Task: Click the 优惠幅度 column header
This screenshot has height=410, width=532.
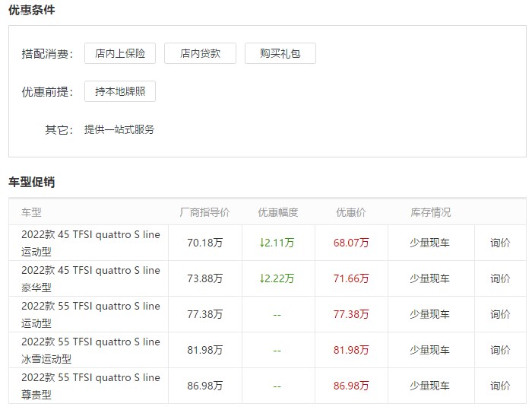Action: (x=278, y=212)
